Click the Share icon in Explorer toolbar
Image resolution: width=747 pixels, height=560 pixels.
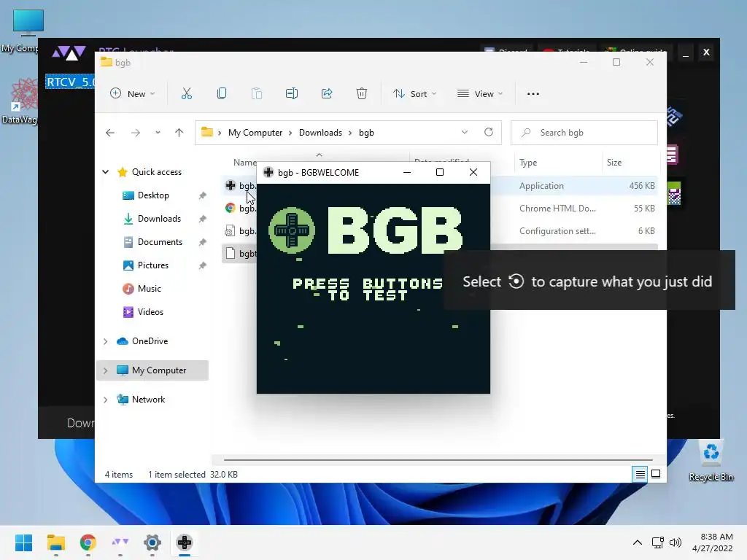(x=327, y=94)
